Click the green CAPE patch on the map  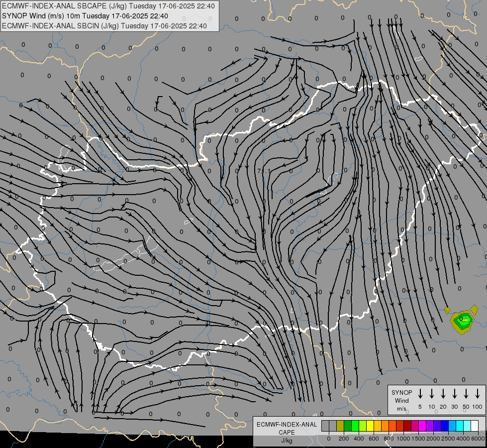463,321
